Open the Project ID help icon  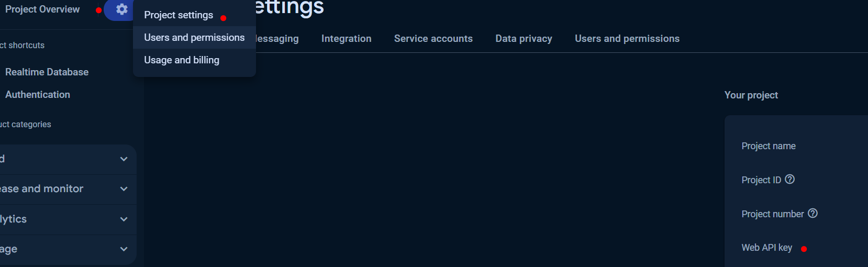tap(790, 179)
